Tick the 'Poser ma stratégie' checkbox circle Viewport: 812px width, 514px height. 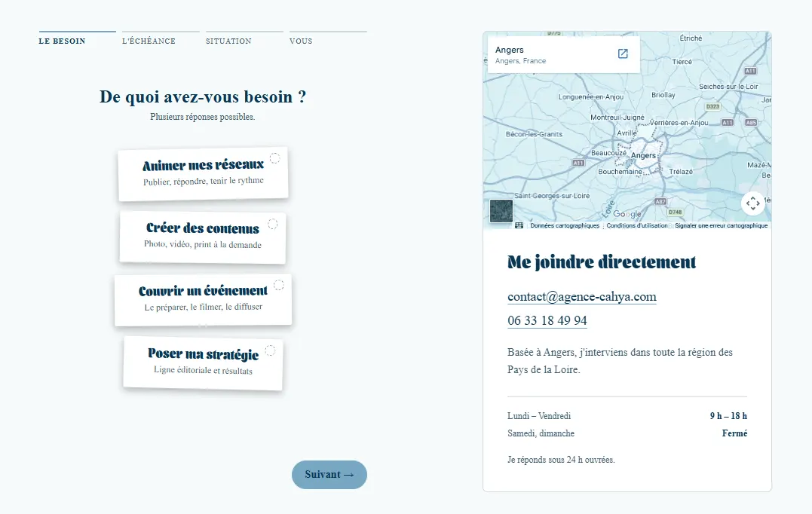point(271,350)
